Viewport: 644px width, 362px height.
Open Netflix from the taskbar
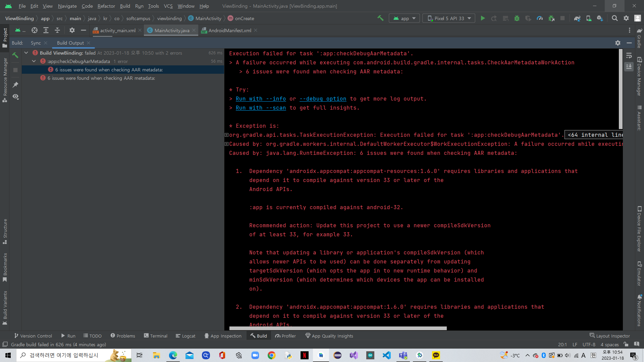304,355
